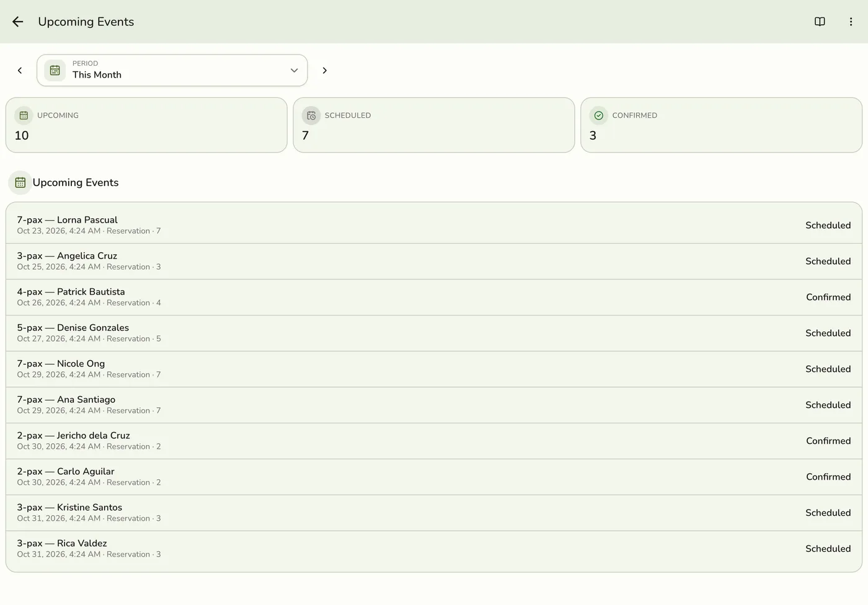This screenshot has height=605, width=868.
Task: Go back using the arrow icon
Action: (18, 22)
